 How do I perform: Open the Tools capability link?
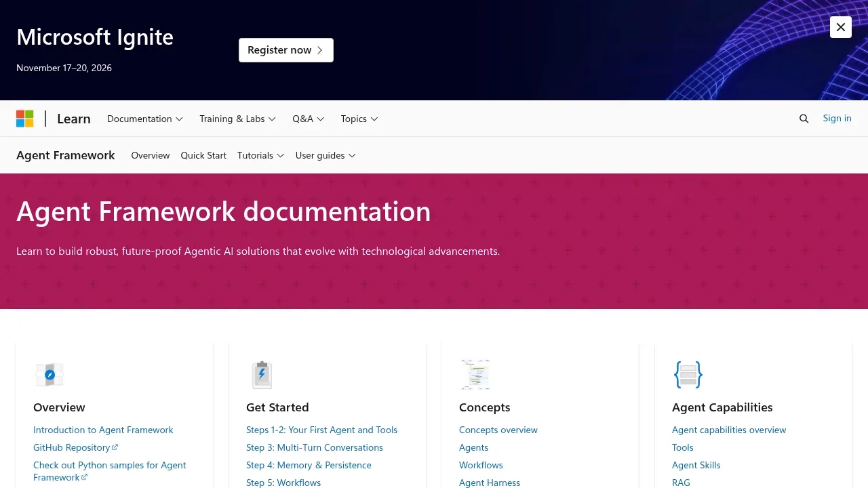[x=683, y=447]
